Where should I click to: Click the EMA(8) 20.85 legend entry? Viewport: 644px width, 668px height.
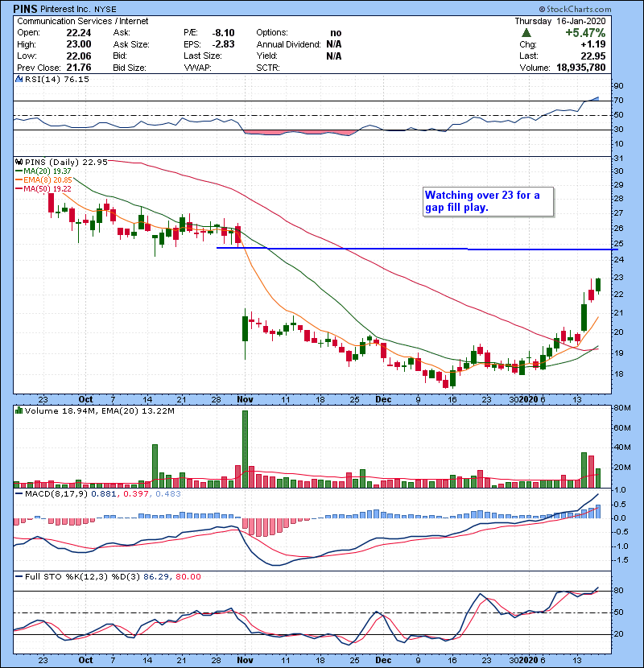[44, 179]
